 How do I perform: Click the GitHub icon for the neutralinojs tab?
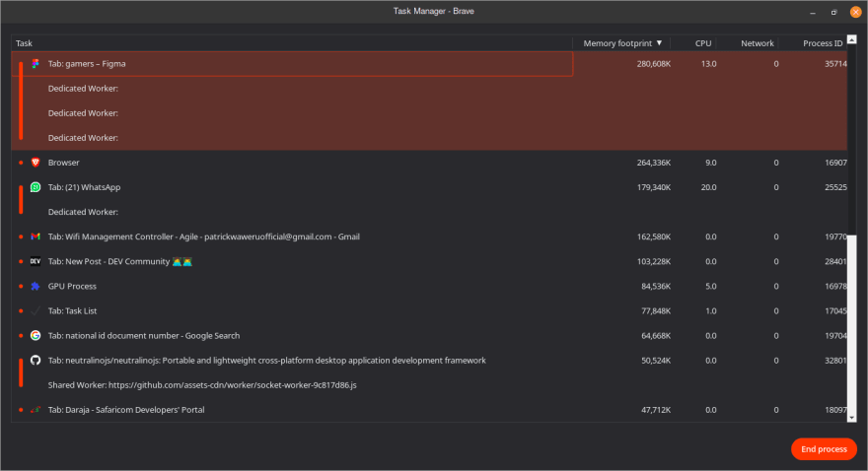[36, 361]
